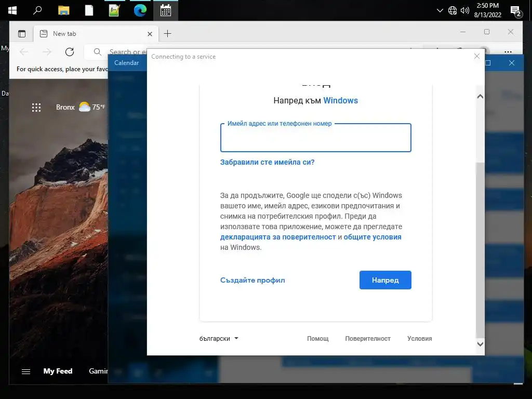
Task: Click the Windows link in the heading
Action: [340, 100]
